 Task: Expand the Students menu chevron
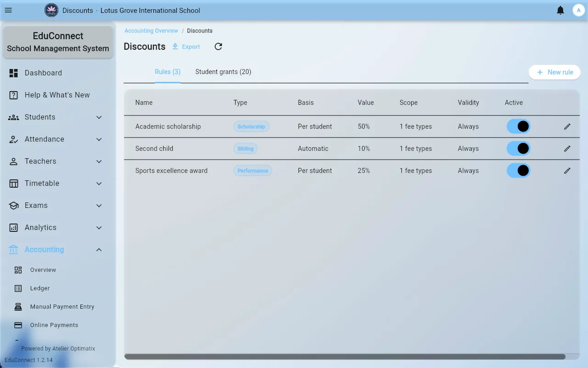[x=99, y=117]
